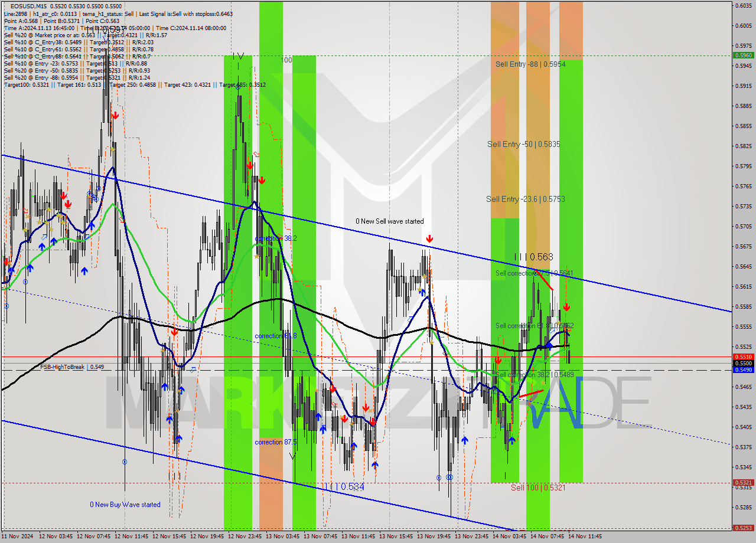Click the red 0.5321 price tag
This screenshot has height=543, width=756.
click(x=743, y=482)
